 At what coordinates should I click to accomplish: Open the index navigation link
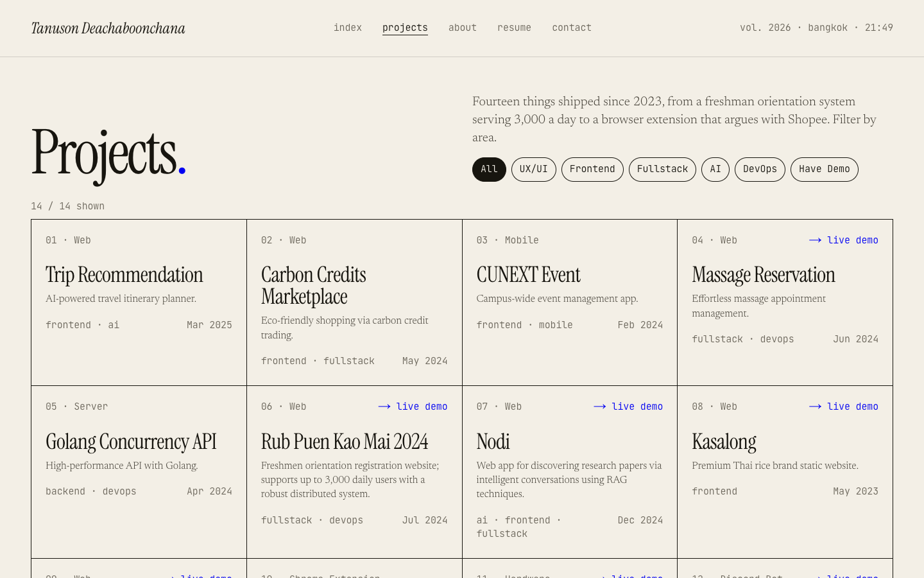tap(347, 28)
